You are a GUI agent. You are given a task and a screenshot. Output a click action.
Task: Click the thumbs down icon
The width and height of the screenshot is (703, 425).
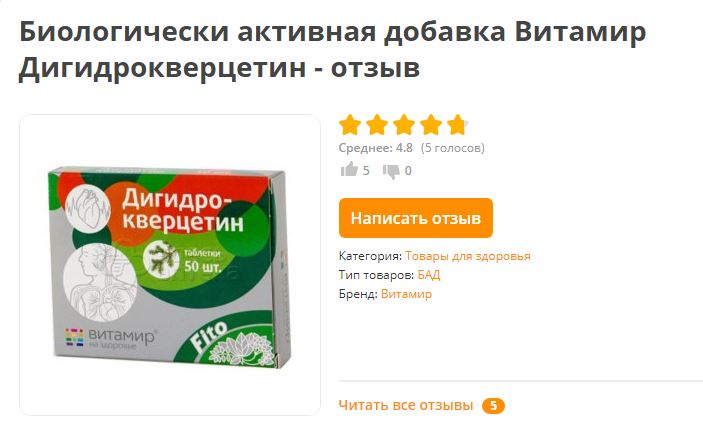click(x=391, y=171)
